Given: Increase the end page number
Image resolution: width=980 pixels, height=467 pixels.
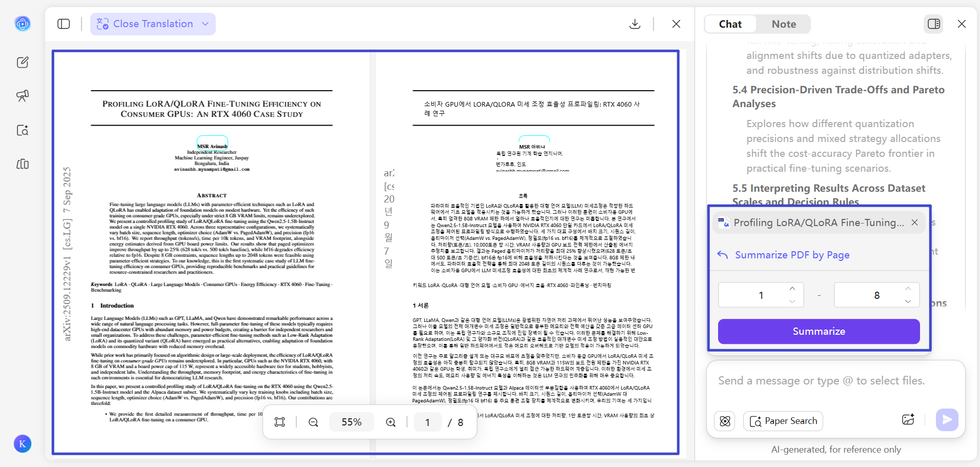Looking at the screenshot, I should pyautogui.click(x=908, y=289).
